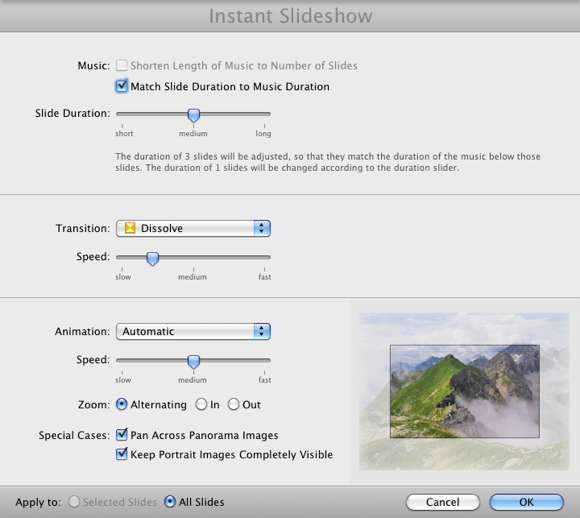Viewport: 580px width, 518px height.
Task: Select the Selected Slides radio button
Action: coord(74,502)
